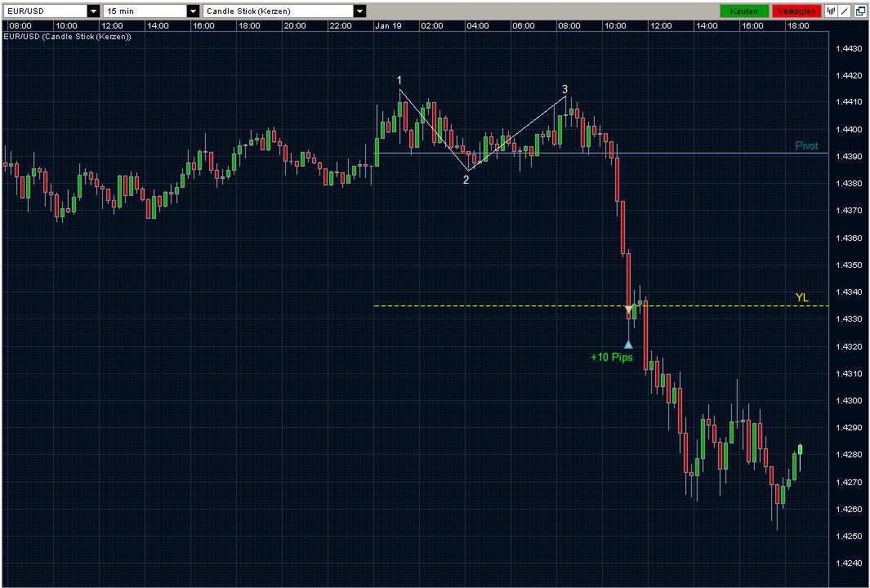Click the detach chart window icon
The width and height of the screenshot is (870, 588).
(859, 11)
